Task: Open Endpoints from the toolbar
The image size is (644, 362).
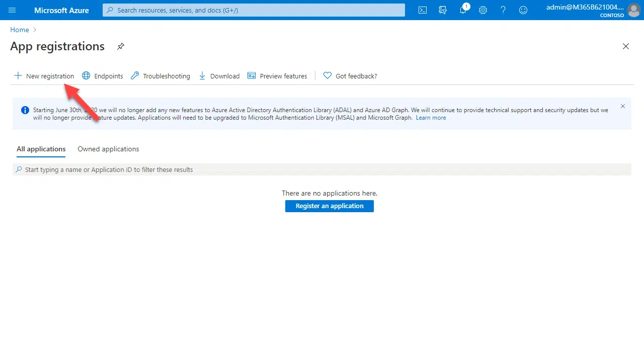Action: click(x=103, y=76)
